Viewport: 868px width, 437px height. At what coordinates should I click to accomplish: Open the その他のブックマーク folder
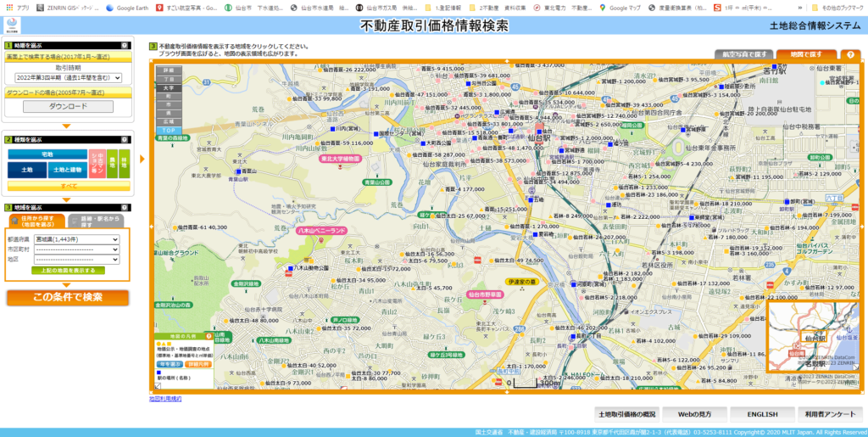tap(837, 8)
